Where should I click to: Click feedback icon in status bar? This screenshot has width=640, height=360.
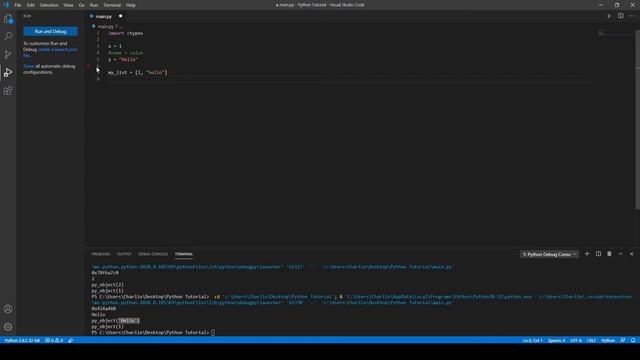click(622, 340)
